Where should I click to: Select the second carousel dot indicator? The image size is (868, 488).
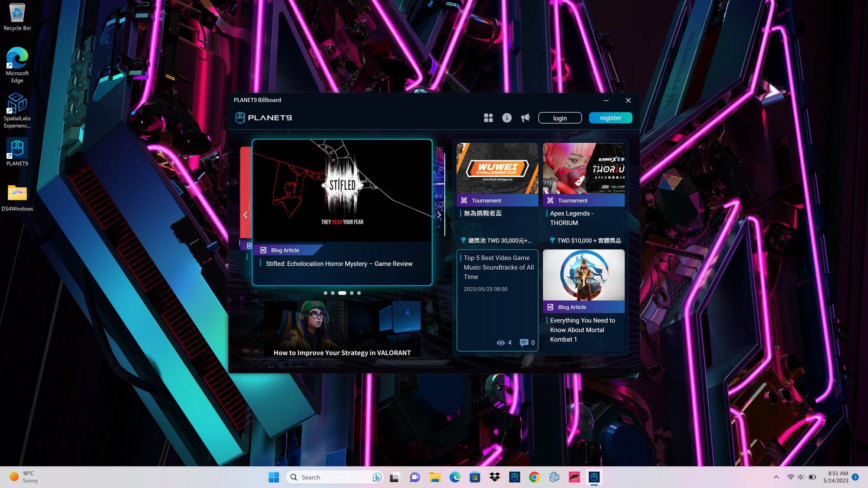click(x=333, y=293)
